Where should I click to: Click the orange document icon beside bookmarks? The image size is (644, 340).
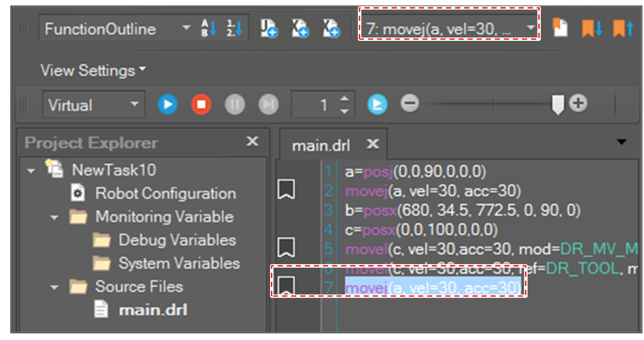tap(560, 28)
